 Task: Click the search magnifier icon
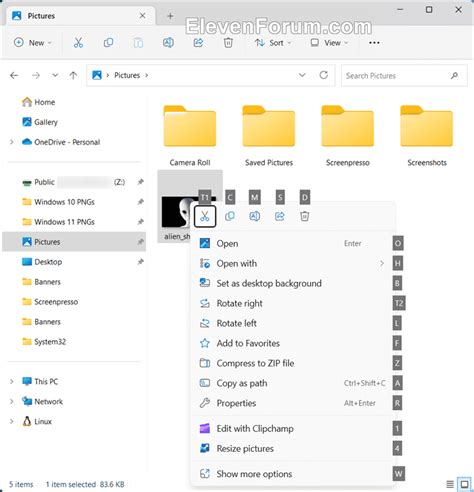point(454,76)
